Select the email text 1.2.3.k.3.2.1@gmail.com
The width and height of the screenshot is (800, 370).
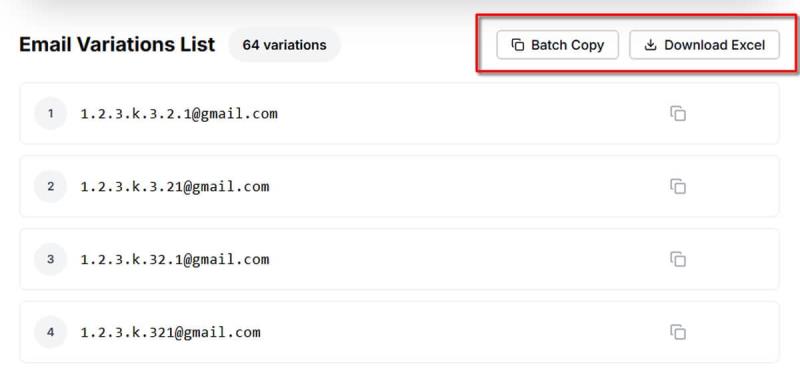click(x=179, y=113)
